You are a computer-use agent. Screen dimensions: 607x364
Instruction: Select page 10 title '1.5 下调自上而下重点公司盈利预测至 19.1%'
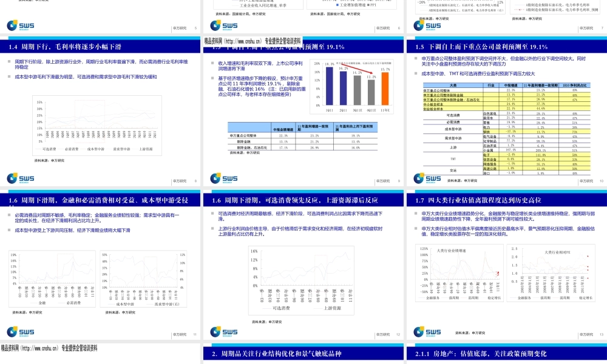tap(481, 47)
